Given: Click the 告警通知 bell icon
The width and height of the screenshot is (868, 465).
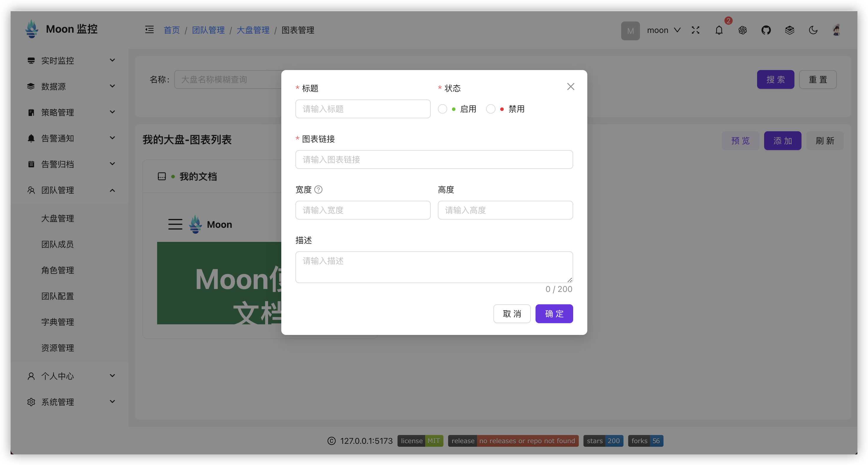Looking at the screenshot, I should click(31, 139).
